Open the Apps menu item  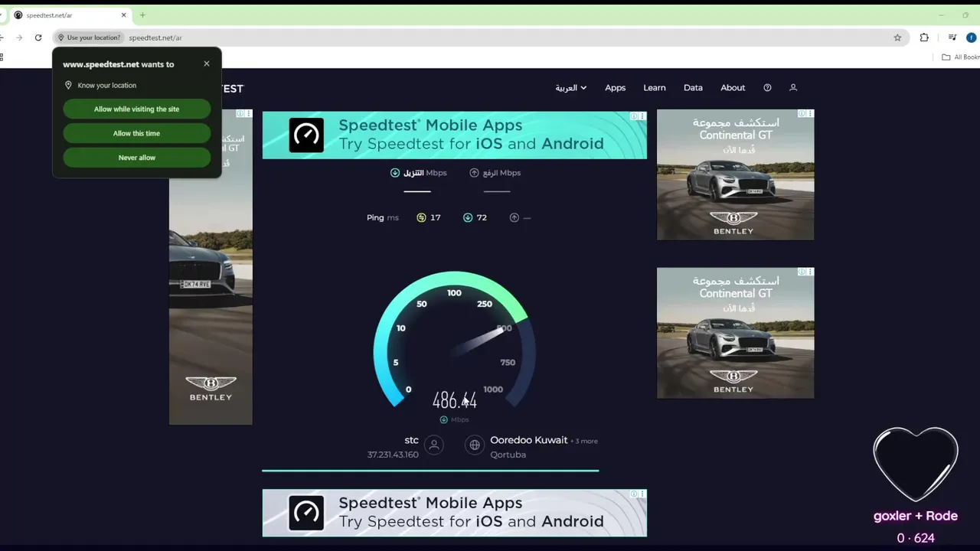tap(616, 88)
